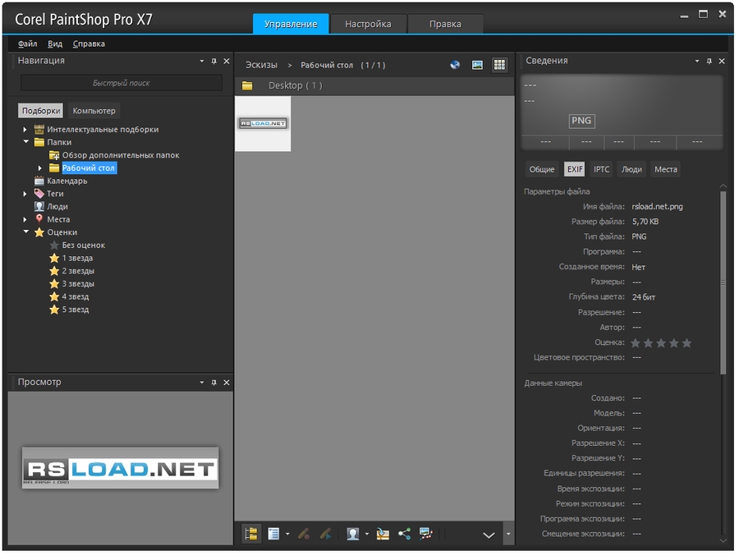Click the sort list icon in toolbar
This screenshot has height=560, width=739.
coord(273,534)
